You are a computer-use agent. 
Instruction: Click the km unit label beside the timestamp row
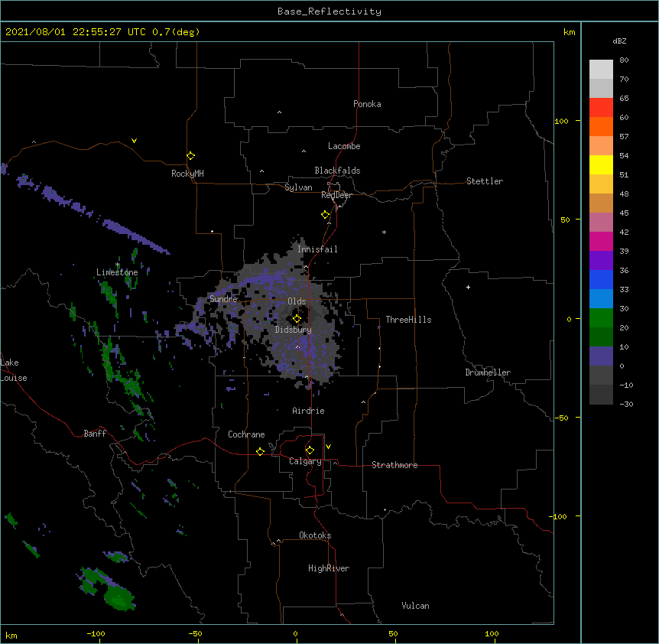click(x=569, y=32)
